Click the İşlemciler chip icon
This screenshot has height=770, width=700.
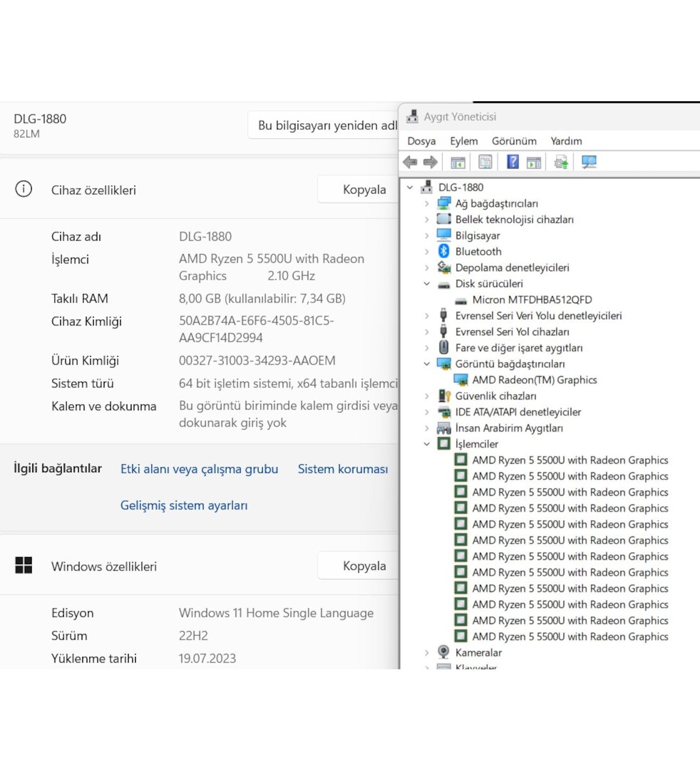coord(444,444)
